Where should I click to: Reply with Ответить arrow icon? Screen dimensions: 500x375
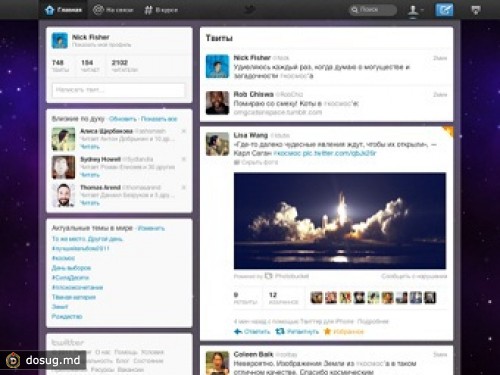coord(252,331)
